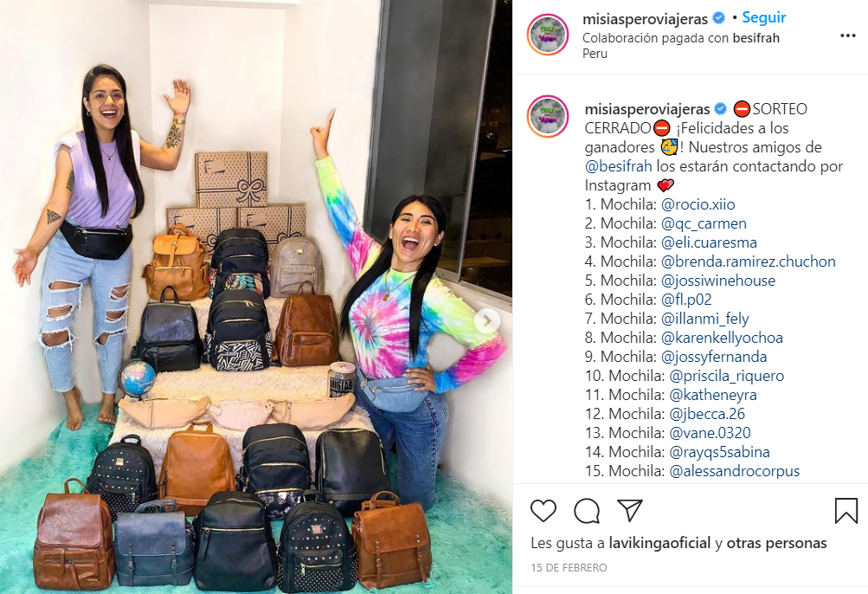The height and width of the screenshot is (594, 868).
Task: Like the post with the heart icon
Action: click(x=543, y=510)
